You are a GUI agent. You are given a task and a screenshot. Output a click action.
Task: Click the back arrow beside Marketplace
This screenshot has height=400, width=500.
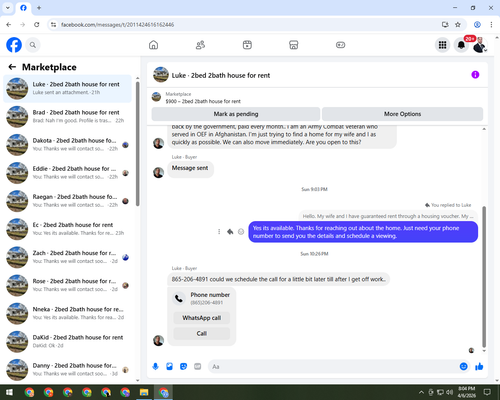(x=12, y=67)
